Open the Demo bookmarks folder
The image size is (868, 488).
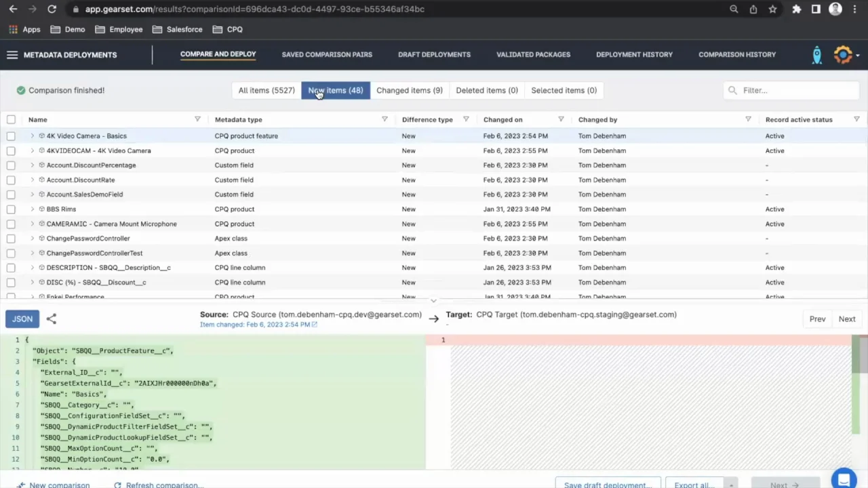68,29
